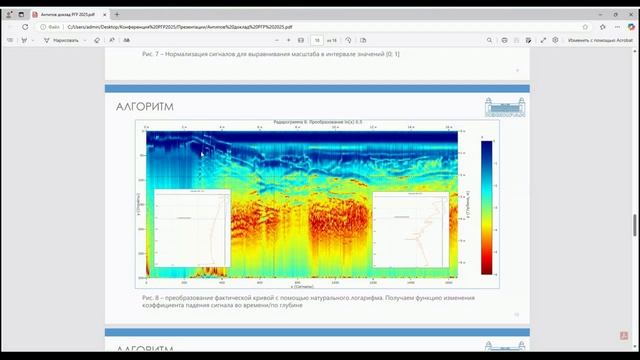This screenshot has width=640, height=360.
Task: Click the vertical scrollbar thumb
Action: tap(635, 225)
